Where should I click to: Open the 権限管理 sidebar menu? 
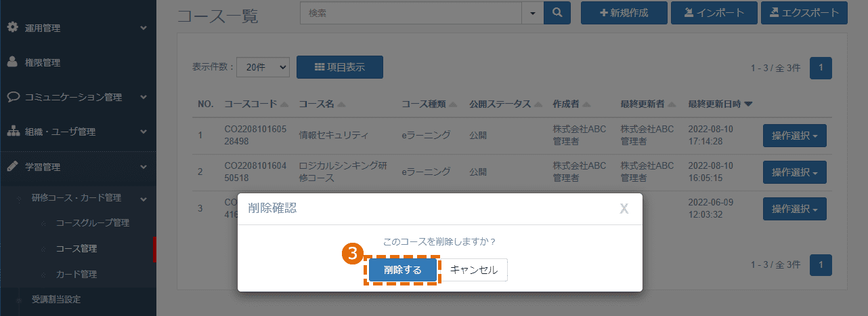click(x=78, y=62)
